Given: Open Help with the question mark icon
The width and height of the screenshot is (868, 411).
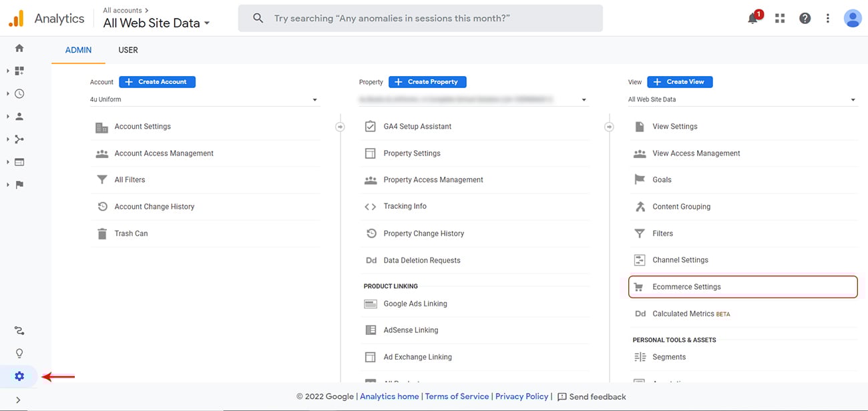Looking at the screenshot, I should coord(805,18).
